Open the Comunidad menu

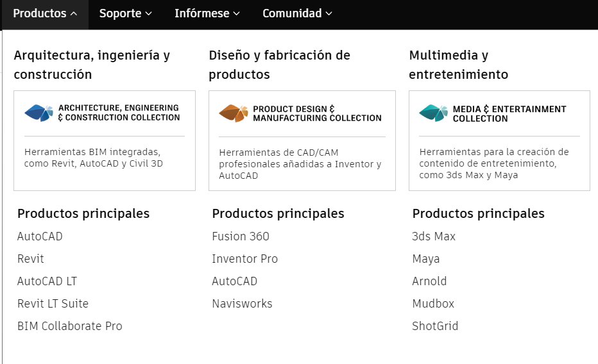297,13
